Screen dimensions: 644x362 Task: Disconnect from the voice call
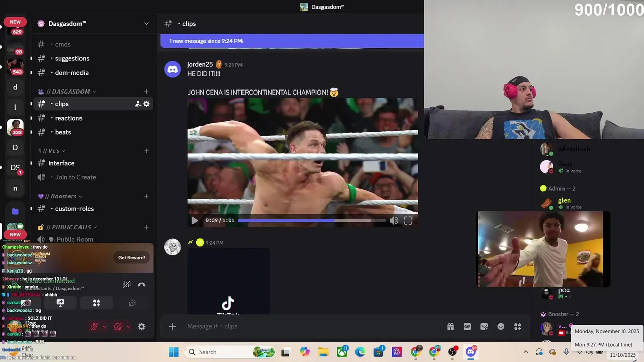[142, 285]
